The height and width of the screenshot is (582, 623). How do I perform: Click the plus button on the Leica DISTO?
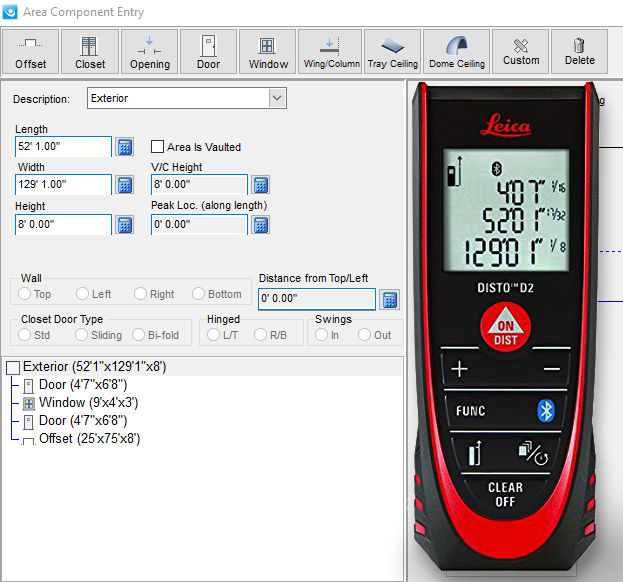click(459, 369)
